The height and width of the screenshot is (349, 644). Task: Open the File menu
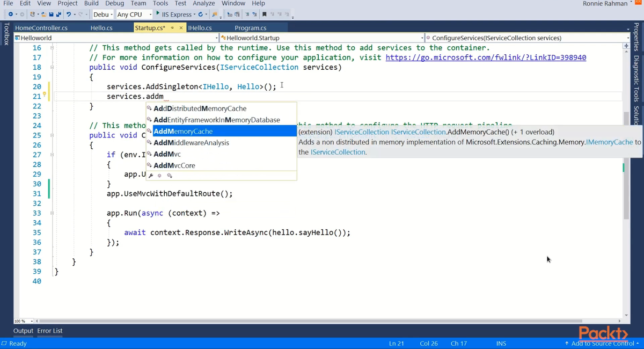8,3
